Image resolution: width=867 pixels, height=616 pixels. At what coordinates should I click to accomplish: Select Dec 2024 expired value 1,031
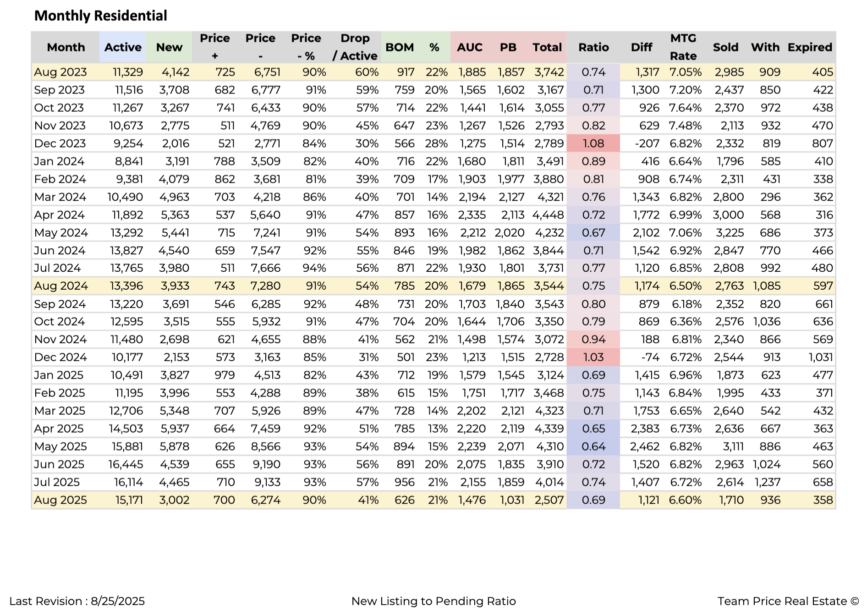[x=821, y=357]
